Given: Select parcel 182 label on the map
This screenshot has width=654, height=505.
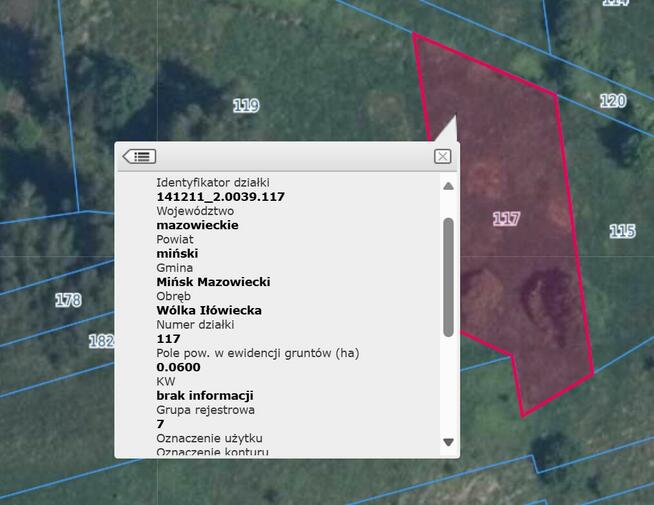Looking at the screenshot, I should tap(101, 341).
